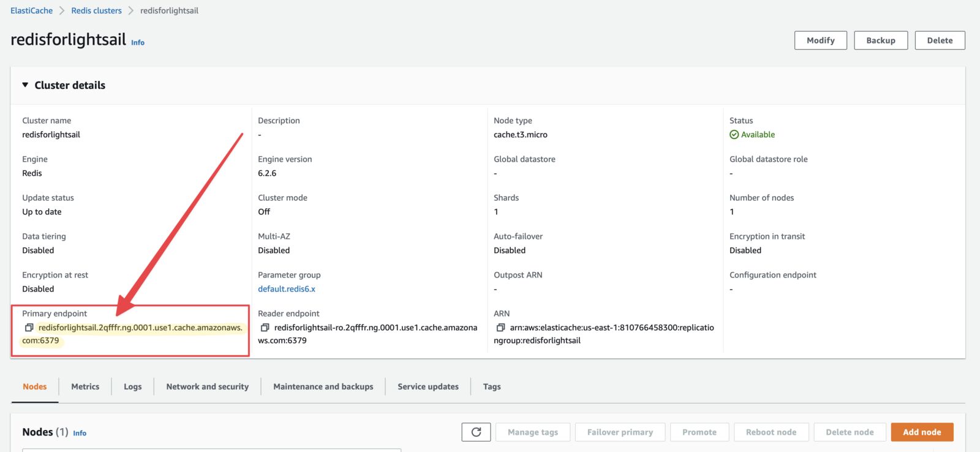Click the Modify button
The image size is (980, 452).
click(x=821, y=40)
